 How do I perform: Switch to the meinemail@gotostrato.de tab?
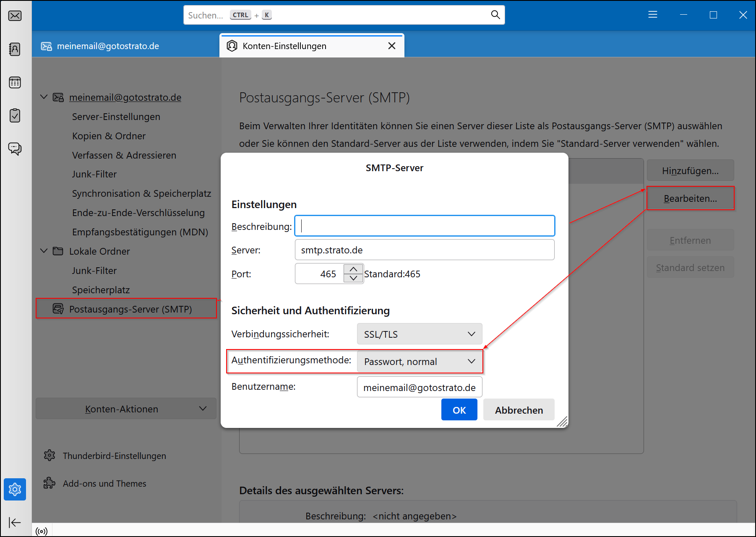pyautogui.click(x=107, y=46)
